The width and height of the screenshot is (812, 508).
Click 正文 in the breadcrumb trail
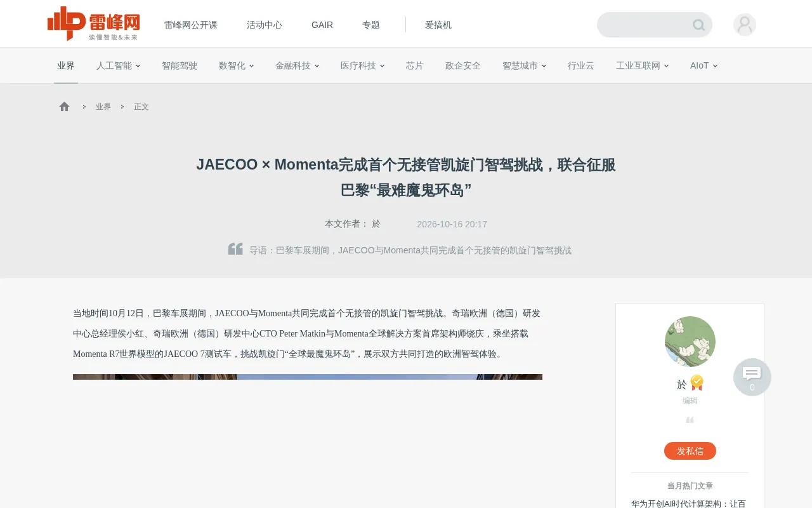[x=141, y=107]
